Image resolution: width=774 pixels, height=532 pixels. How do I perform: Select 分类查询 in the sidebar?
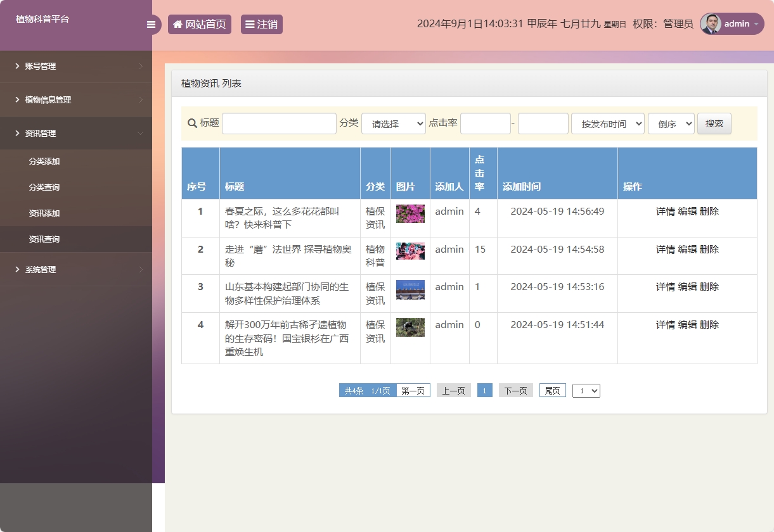[x=44, y=187]
